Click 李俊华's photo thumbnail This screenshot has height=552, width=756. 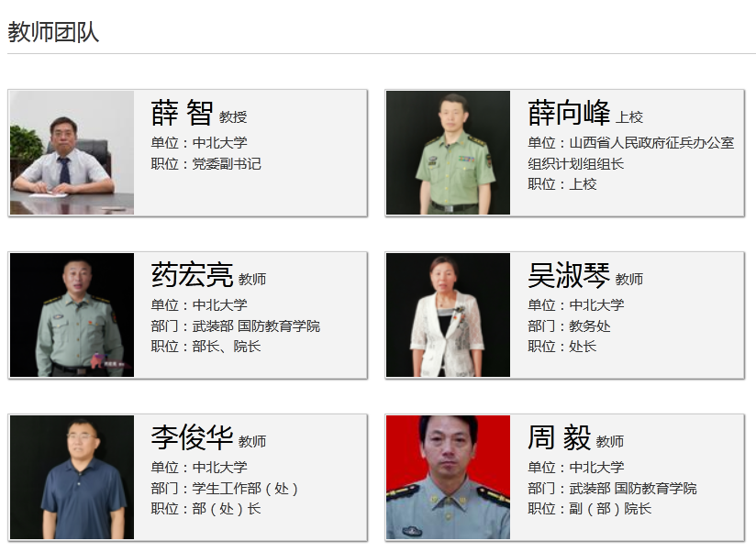72,478
